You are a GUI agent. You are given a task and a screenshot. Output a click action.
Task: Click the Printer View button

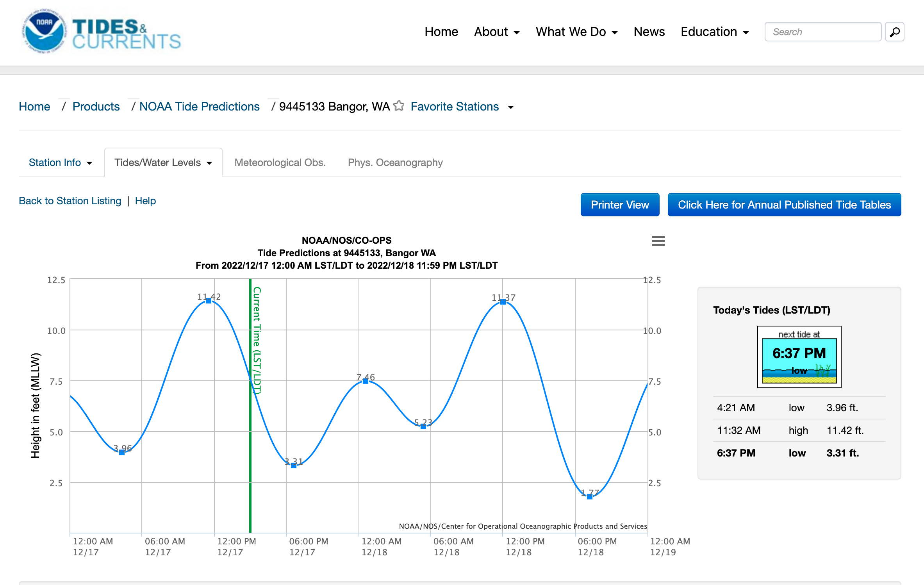click(x=620, y=205)
